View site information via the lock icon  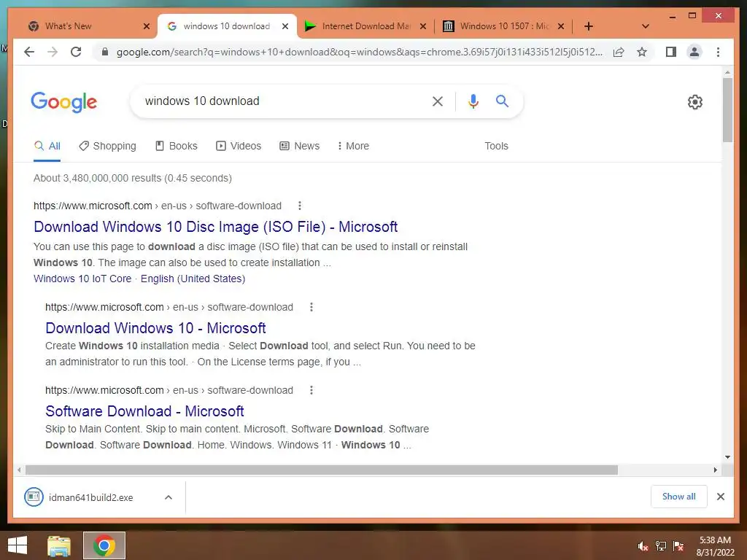tap(105, 52)
